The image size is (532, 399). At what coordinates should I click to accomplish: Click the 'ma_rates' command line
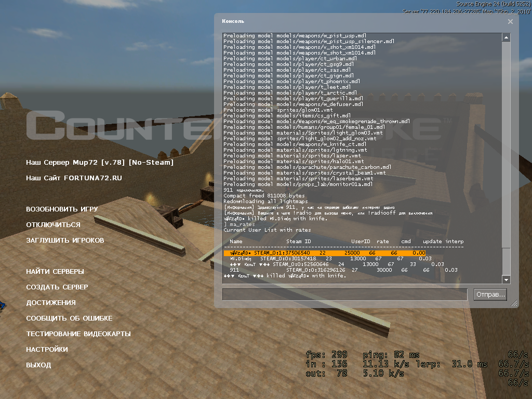pyautogui.click(x=239, y=224)
